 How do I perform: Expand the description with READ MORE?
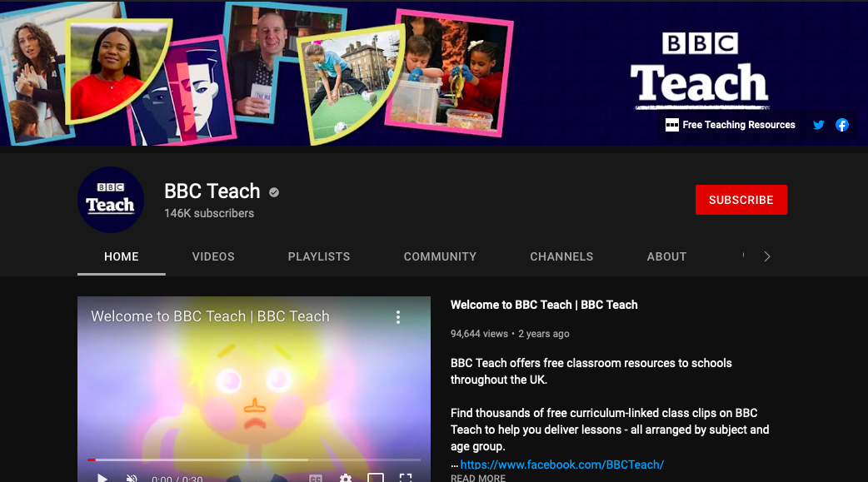477,478
